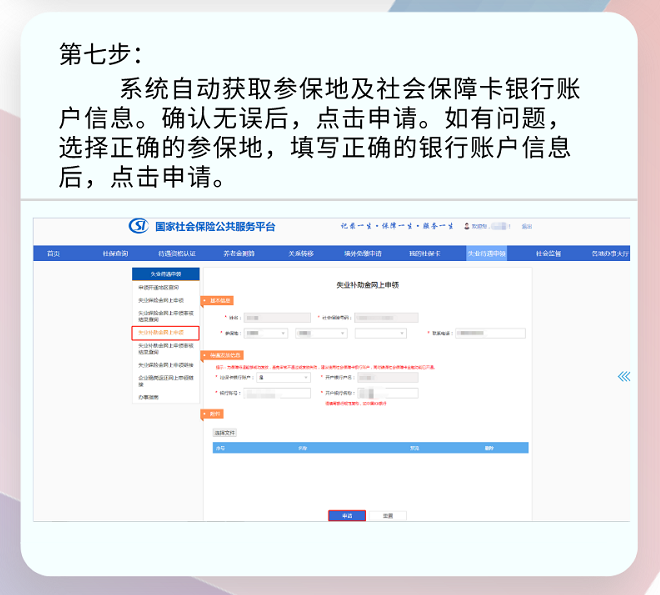
Task: Select 失业保险金网上申领审核结果查询 in sidebar
Action: [x=166, y=316]
